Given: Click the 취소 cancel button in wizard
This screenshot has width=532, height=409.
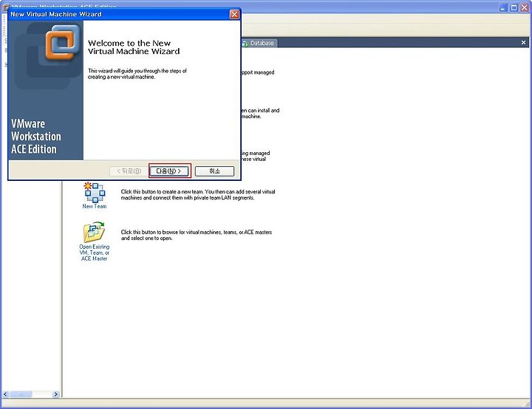Looking at the screenshot, I should (214, 171).
